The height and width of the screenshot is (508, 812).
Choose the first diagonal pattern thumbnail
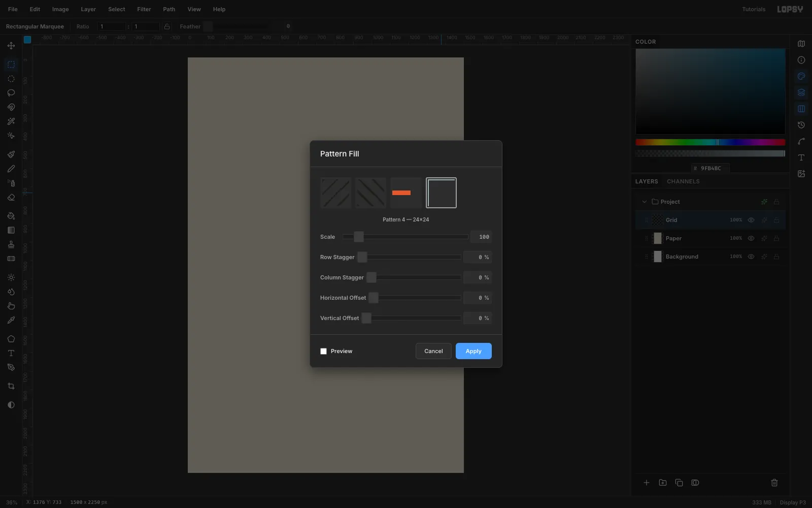coord(335,193)
